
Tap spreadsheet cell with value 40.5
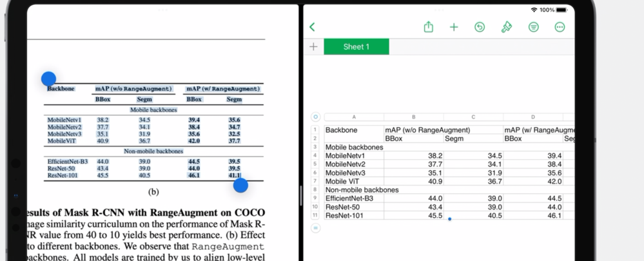point(473,215)
